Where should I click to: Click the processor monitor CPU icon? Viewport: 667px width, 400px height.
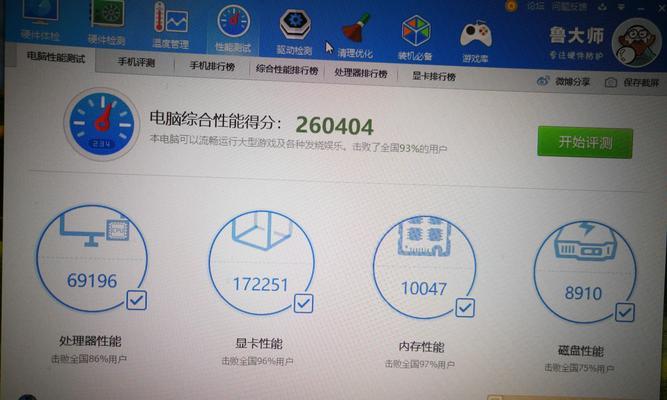coord(94,230)
